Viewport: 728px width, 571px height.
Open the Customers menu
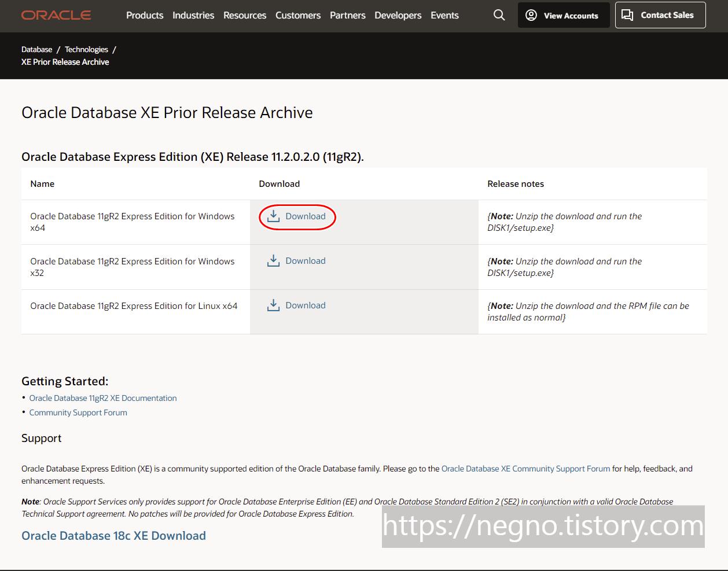pos(298,15)
